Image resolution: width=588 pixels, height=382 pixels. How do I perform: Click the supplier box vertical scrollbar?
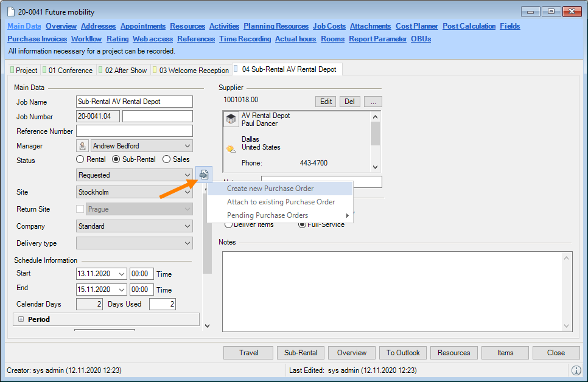(375, 141)
